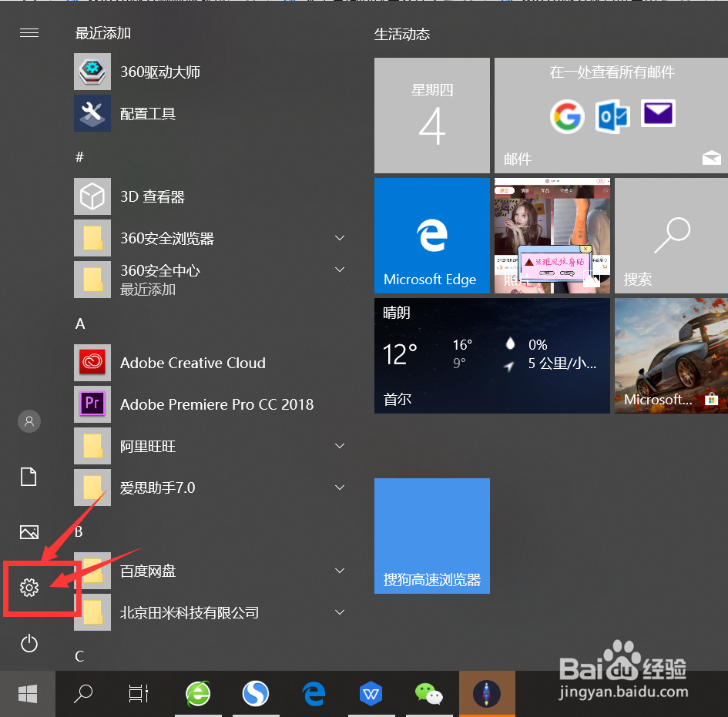
Task: Click the C letter group header
Action: click(79, 656)
